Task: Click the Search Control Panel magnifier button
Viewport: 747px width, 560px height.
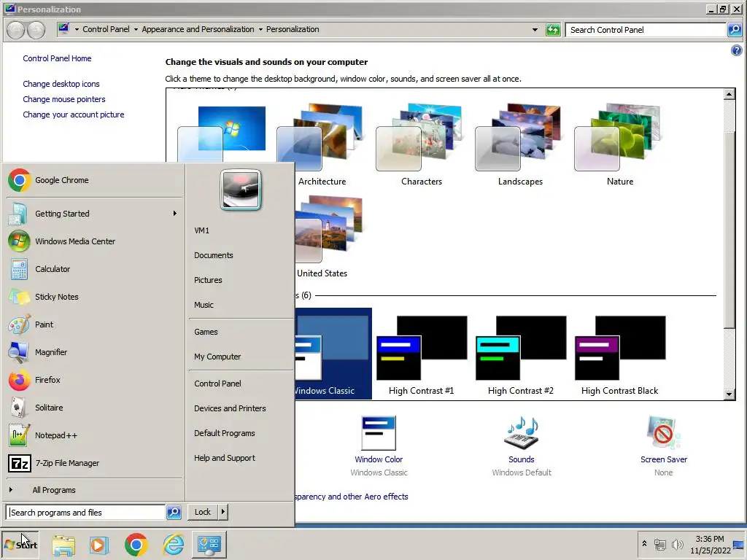Action: click(735, 29)
